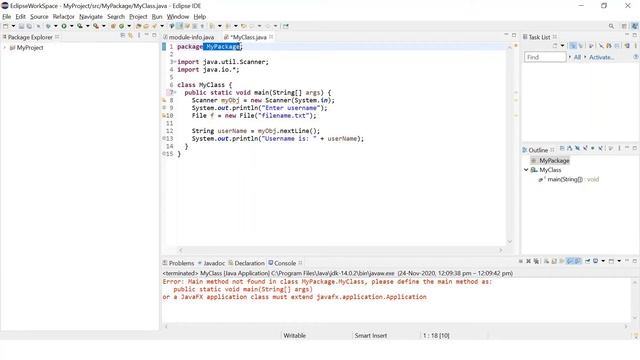Click the New file toolbar icon
This screenshot has height=360, width=640.
5,26
